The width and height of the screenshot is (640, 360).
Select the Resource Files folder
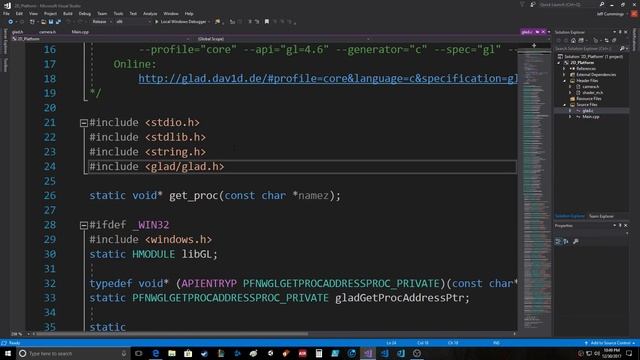(x=588, y=99)
